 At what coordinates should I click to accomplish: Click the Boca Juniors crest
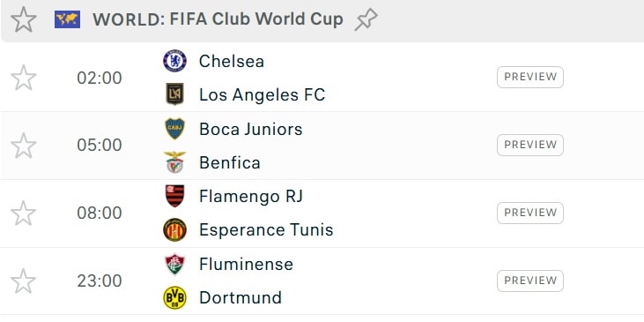[x=174, y=129]
